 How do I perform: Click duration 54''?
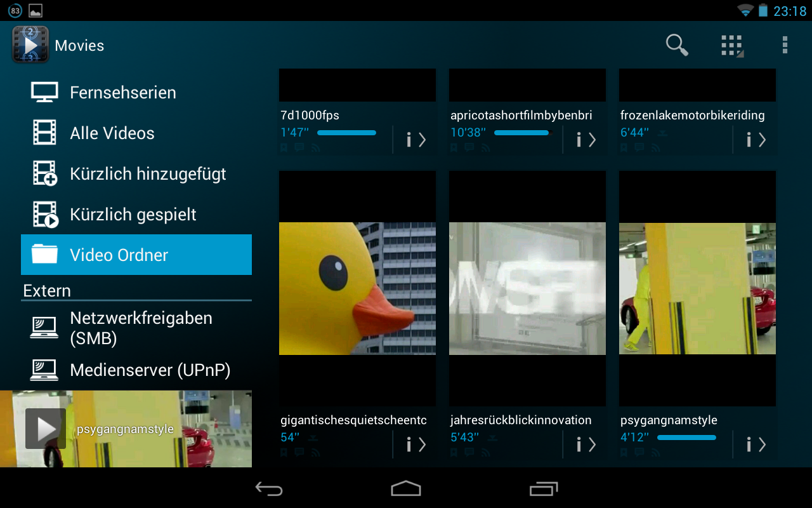tap(290, 438)
